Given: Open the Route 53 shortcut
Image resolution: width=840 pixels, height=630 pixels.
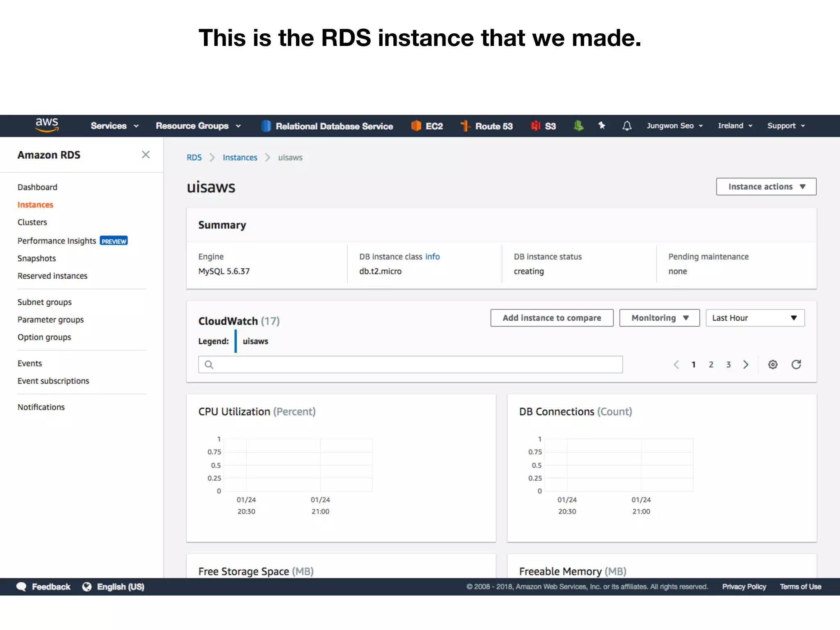Looking at the screenshot, I should pos(486,126).
